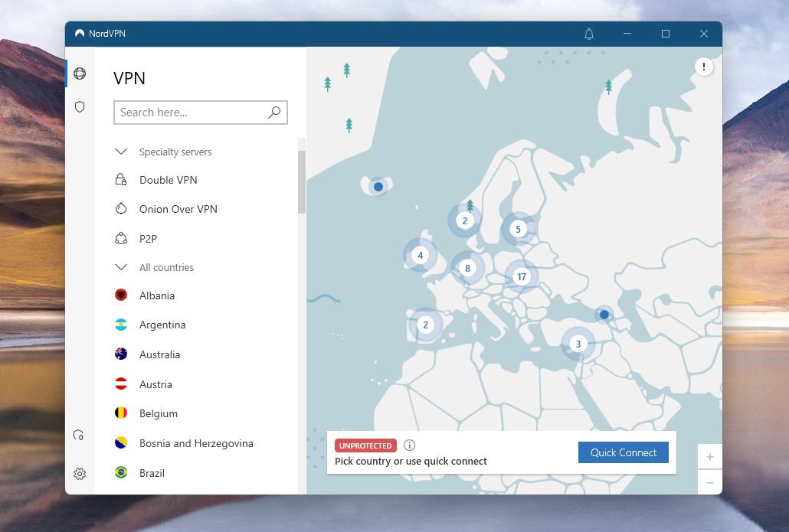Click the P2P icon

coord(121,238)
